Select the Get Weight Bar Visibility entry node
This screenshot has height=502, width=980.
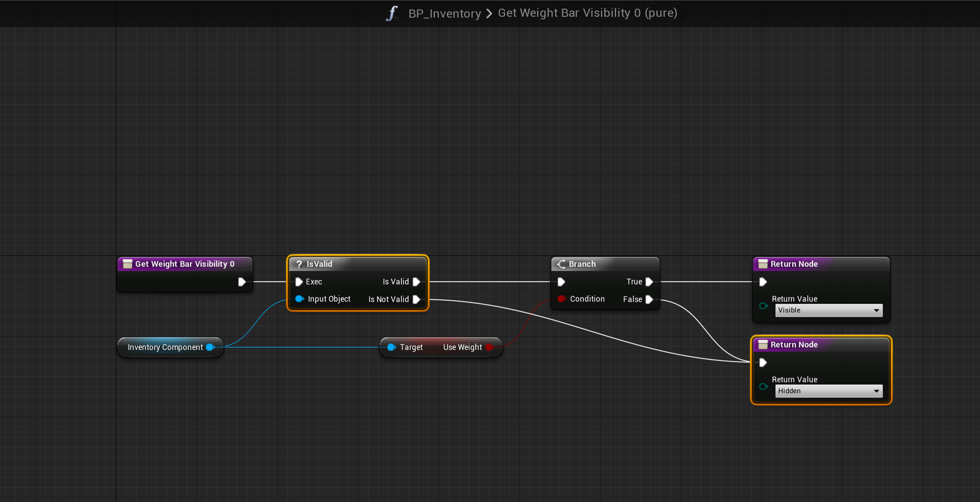pyautogui.click(x=184, y=264)
